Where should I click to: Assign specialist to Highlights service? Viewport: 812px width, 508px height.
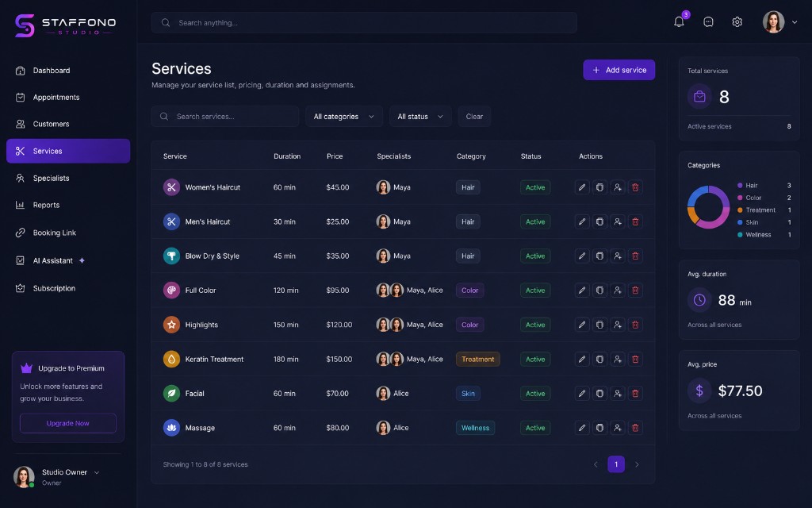coord(617,325)
